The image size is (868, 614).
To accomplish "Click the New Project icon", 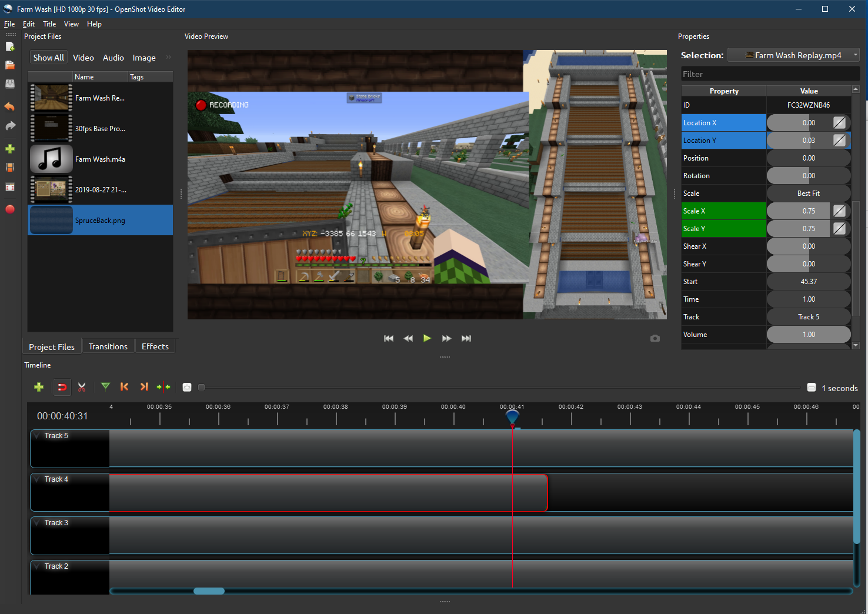I will (10, 46).
